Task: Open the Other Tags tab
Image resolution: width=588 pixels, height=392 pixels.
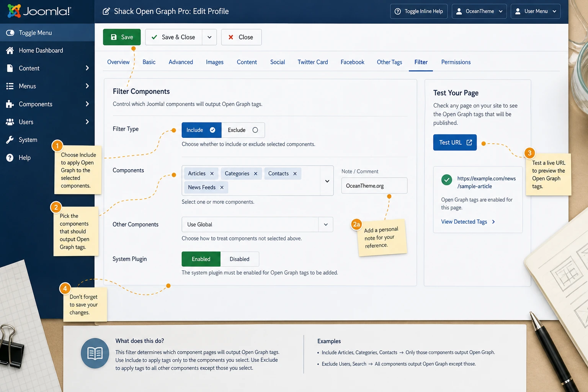Action: point(389,62)
